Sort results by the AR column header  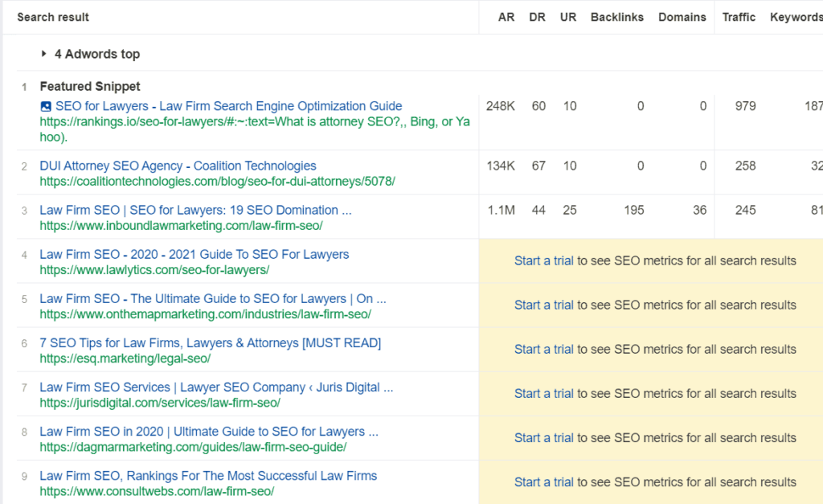[x=506, y=17]
